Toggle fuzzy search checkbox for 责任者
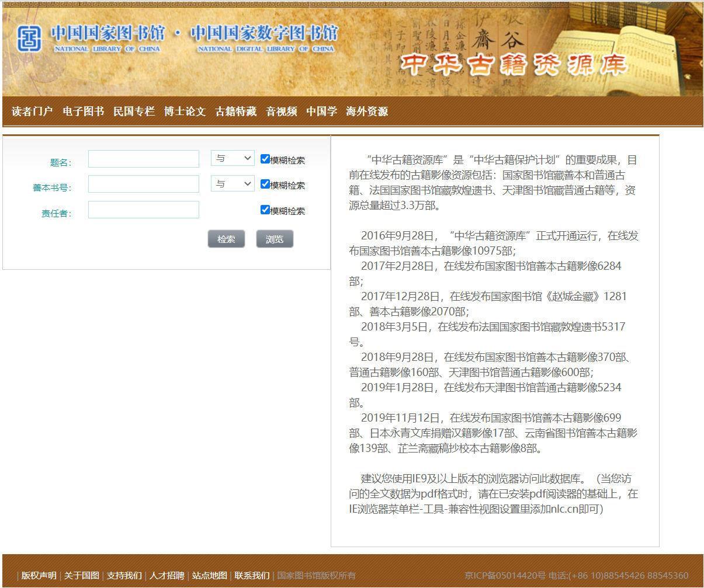The height and width of the screenshot is (588, 704). click(x=265, y=210)
